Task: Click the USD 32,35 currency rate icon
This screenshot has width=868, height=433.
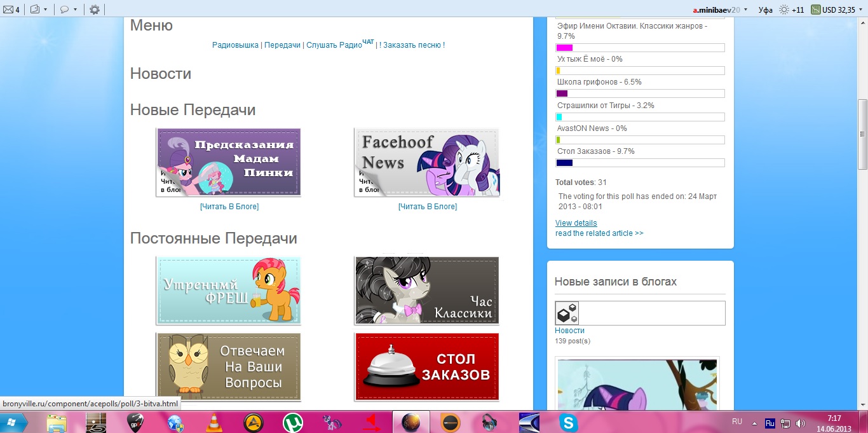Action: click(815, 10)
